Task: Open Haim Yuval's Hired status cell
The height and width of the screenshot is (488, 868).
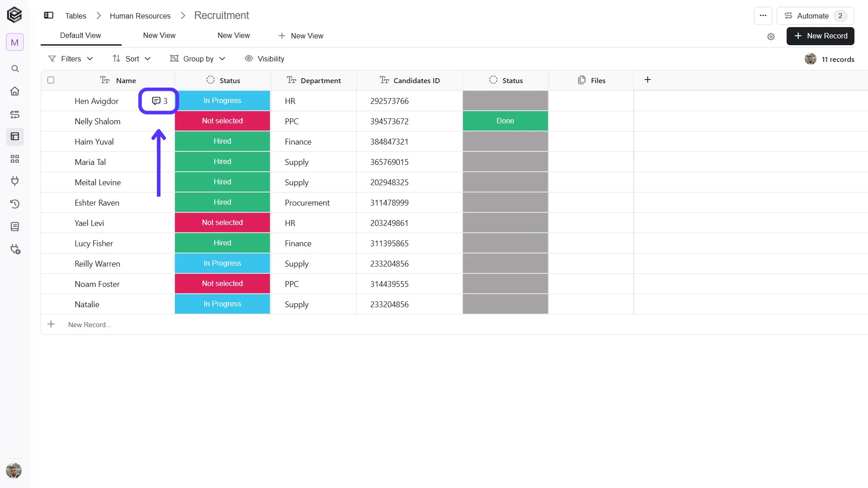Action: (x=222, y=141)
